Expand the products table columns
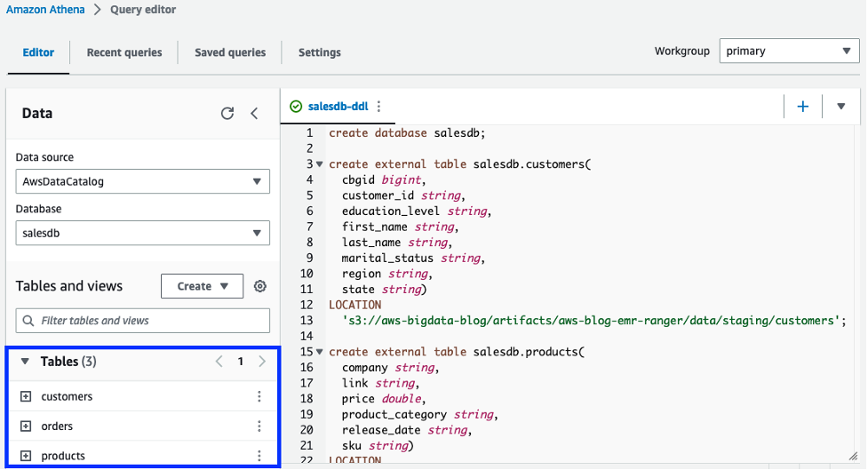 point(26,456)
